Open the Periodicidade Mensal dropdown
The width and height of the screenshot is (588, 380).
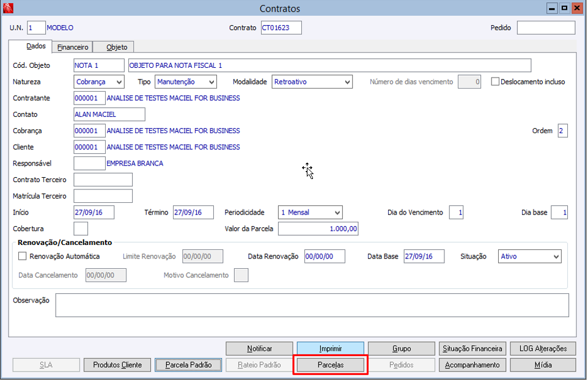[310, 213]
